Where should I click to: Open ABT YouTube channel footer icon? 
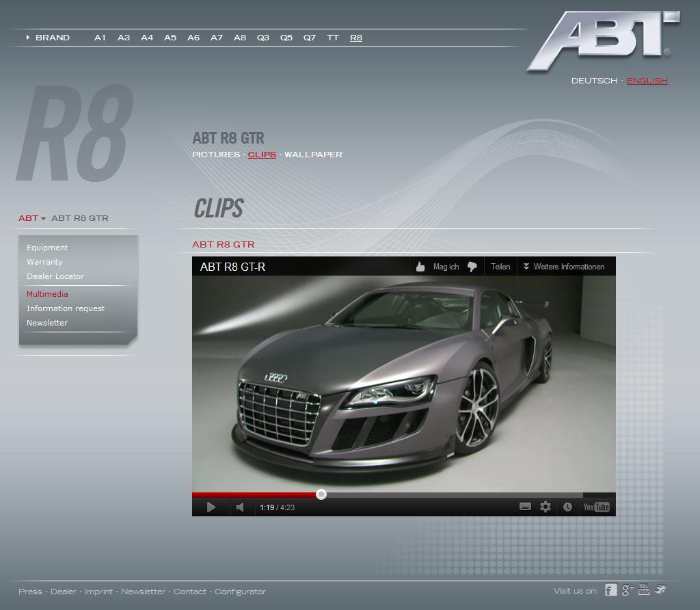(x=644, y=589)
